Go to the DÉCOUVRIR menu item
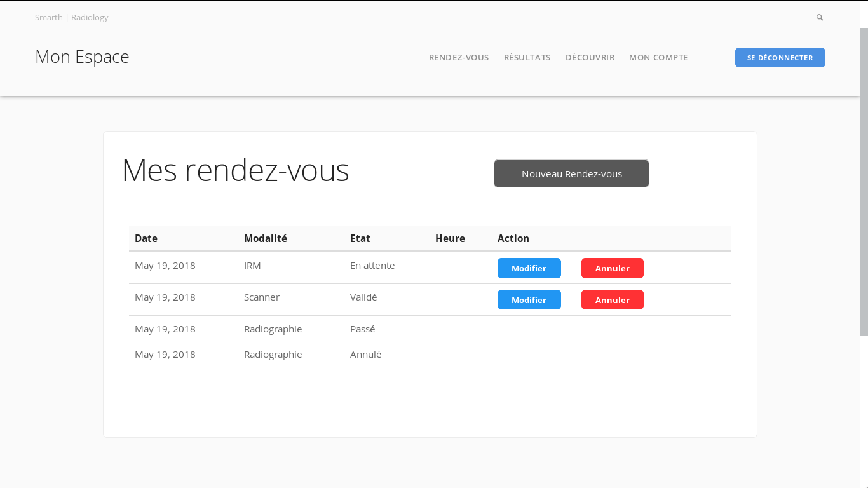Viewport: 868px width, 488px height. [x=590, y=57]
